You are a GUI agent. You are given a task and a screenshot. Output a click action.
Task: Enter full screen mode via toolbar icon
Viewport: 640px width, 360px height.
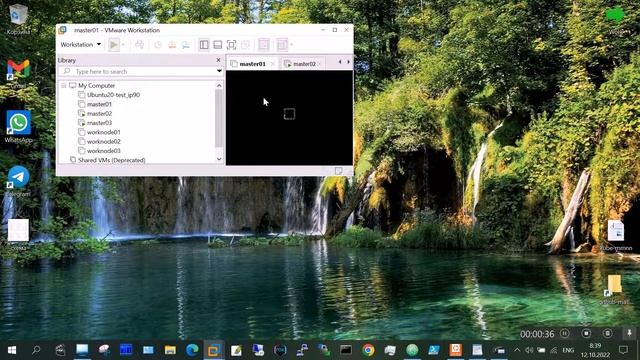coord(231,44)
